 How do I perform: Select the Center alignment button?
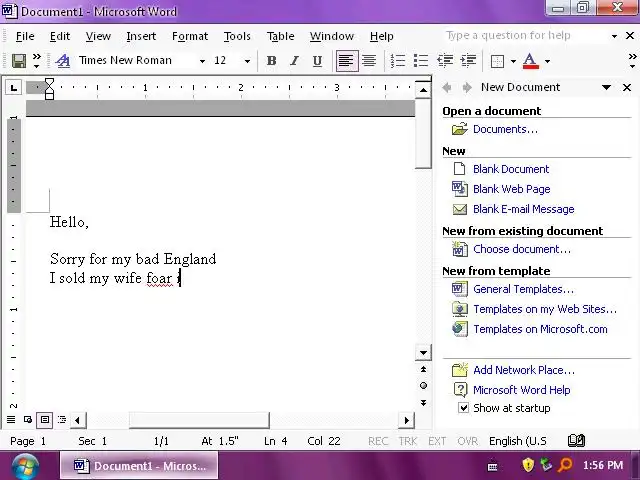369,61
